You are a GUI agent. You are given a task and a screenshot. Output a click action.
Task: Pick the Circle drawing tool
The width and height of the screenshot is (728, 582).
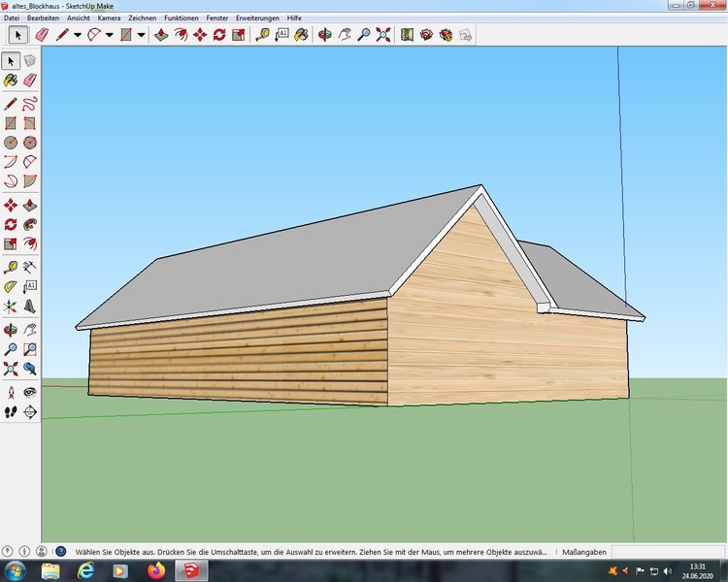click(x=11, y=142)
